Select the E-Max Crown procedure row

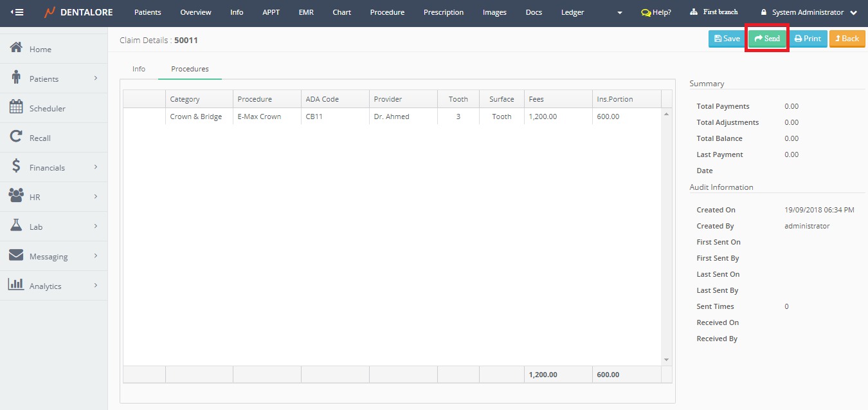point(259,116)
